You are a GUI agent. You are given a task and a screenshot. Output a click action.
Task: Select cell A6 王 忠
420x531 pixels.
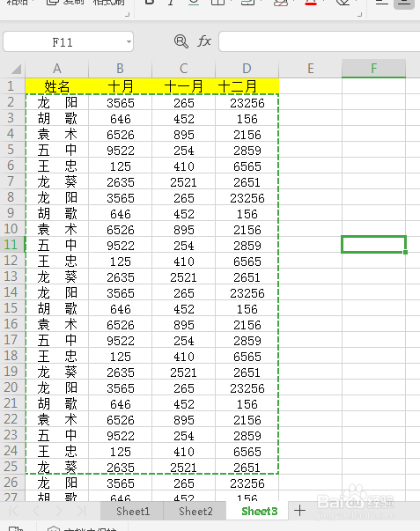(57, 166)
